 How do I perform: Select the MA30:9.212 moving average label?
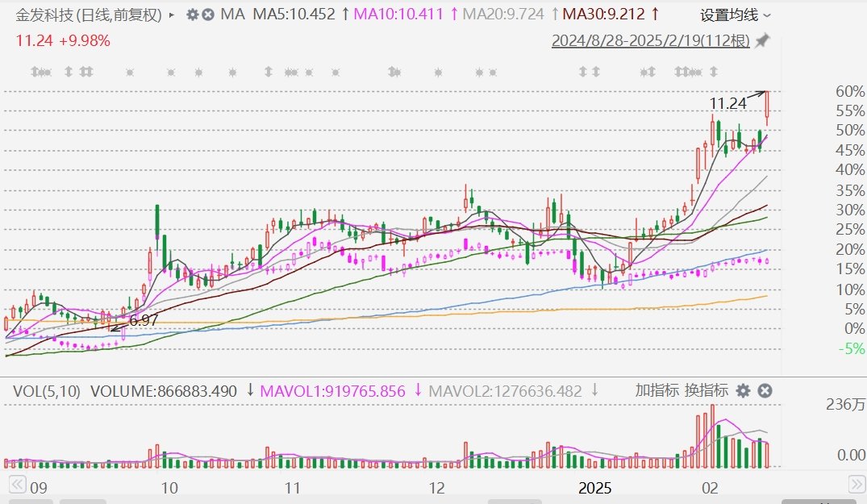604,15
